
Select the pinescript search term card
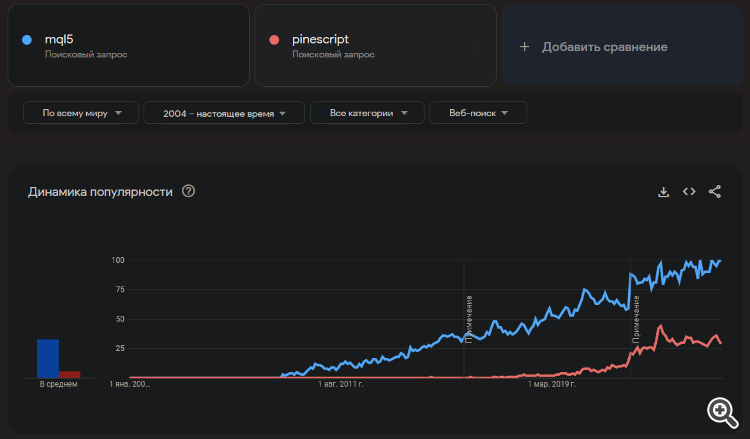coord(376,46)
